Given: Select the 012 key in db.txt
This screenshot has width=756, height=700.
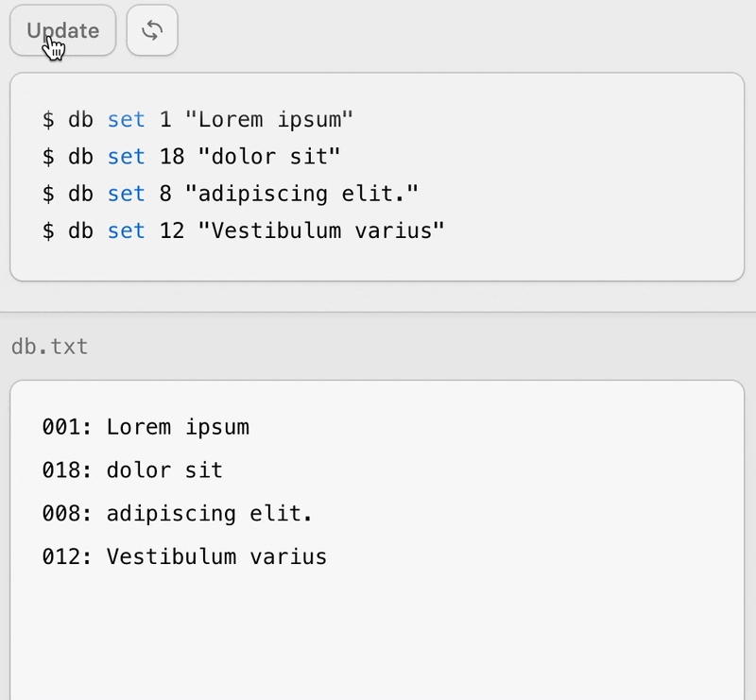Looking at the screenshot, I should click(61, 557).
